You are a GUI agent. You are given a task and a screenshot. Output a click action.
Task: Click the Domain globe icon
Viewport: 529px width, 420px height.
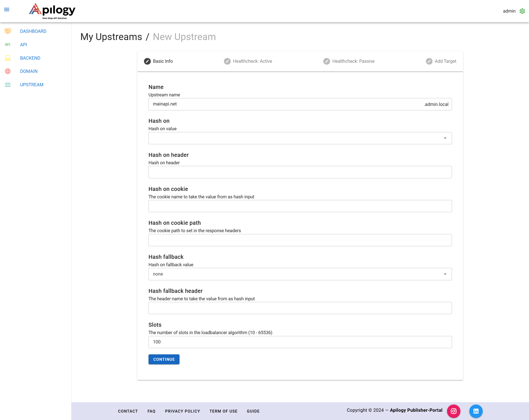8,71
